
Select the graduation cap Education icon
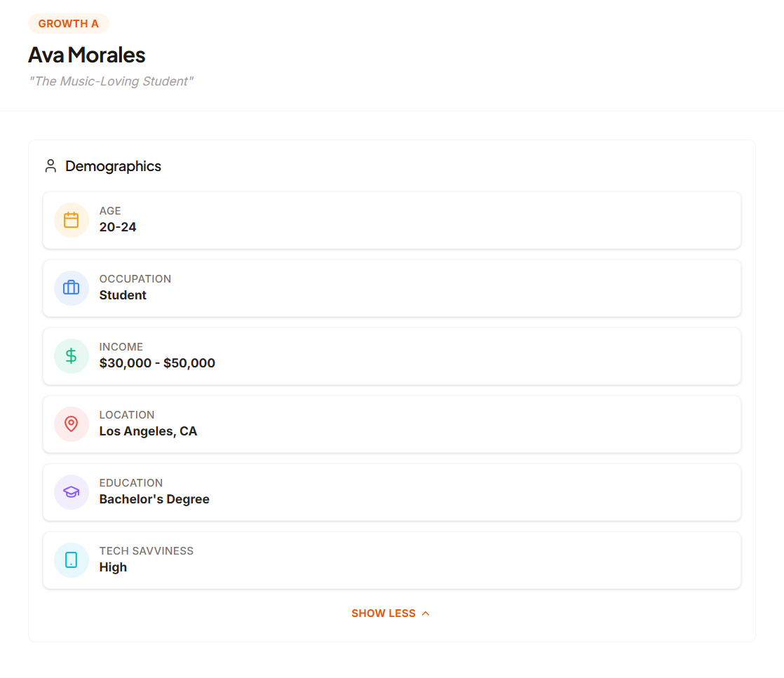tap(71, 491)
